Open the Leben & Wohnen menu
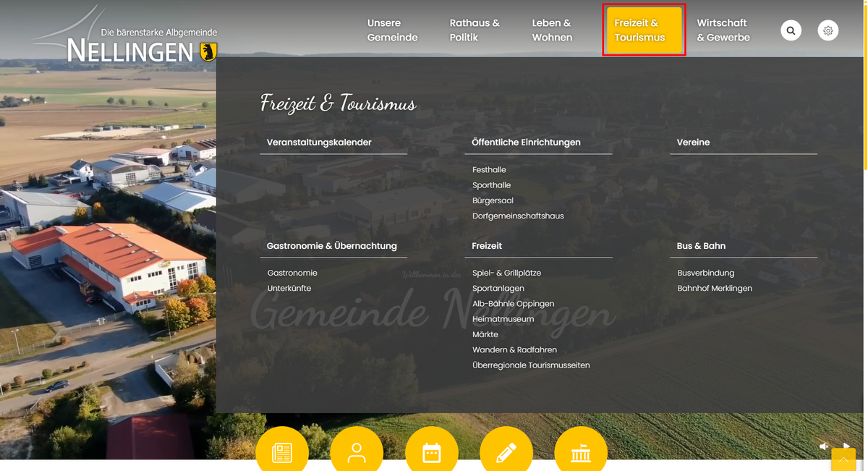 (552, 30)
